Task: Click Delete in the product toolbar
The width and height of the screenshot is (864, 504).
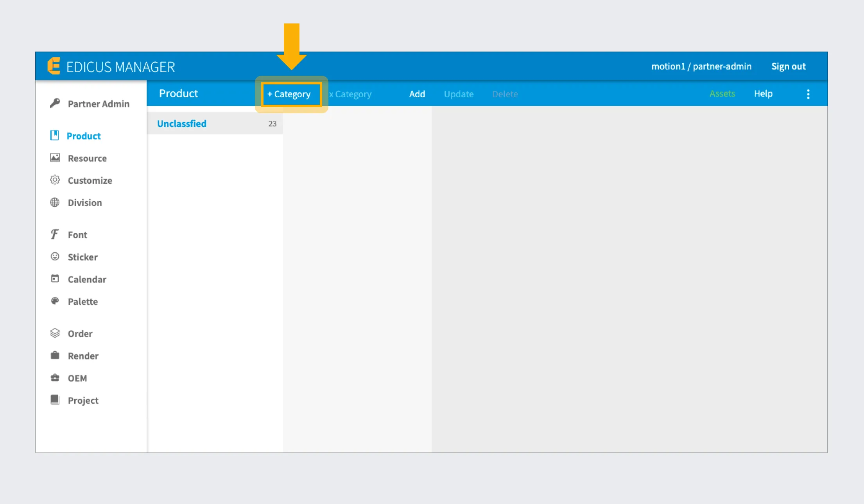Action: (x=505, y=94)
